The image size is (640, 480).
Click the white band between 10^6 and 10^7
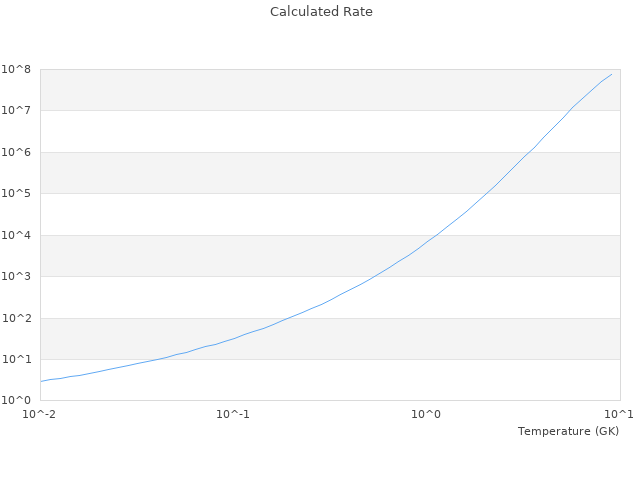[x=300, y=131]
